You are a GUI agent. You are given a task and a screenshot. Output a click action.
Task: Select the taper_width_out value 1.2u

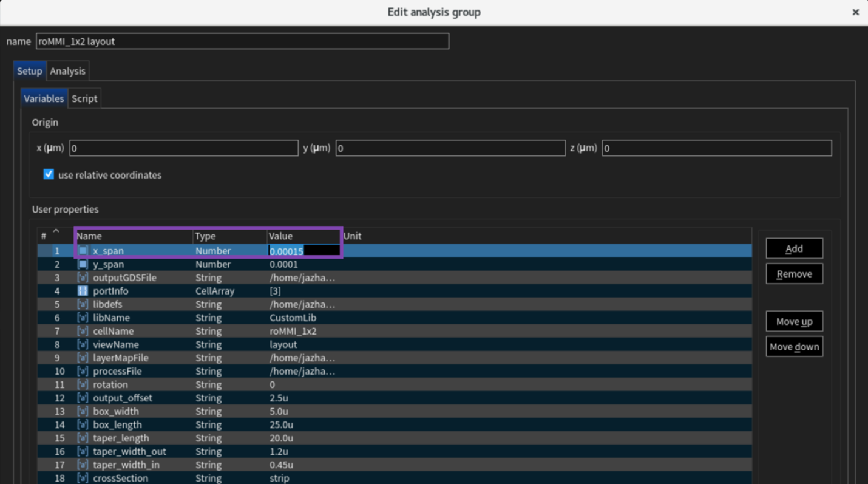[x=279, y=451]
